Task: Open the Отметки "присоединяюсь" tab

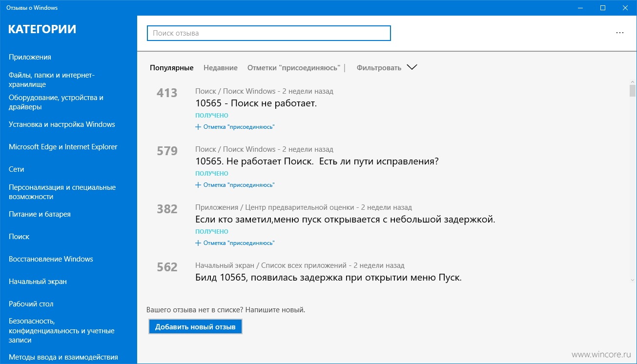Action: tap(294, 68)
